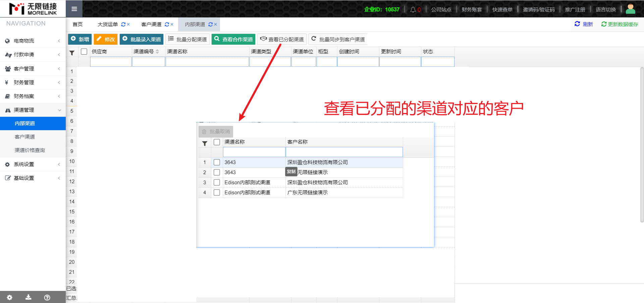Close the 客户渠道 tab
Viewport: 644px width, 303px height.
click(x=172, y=24)
